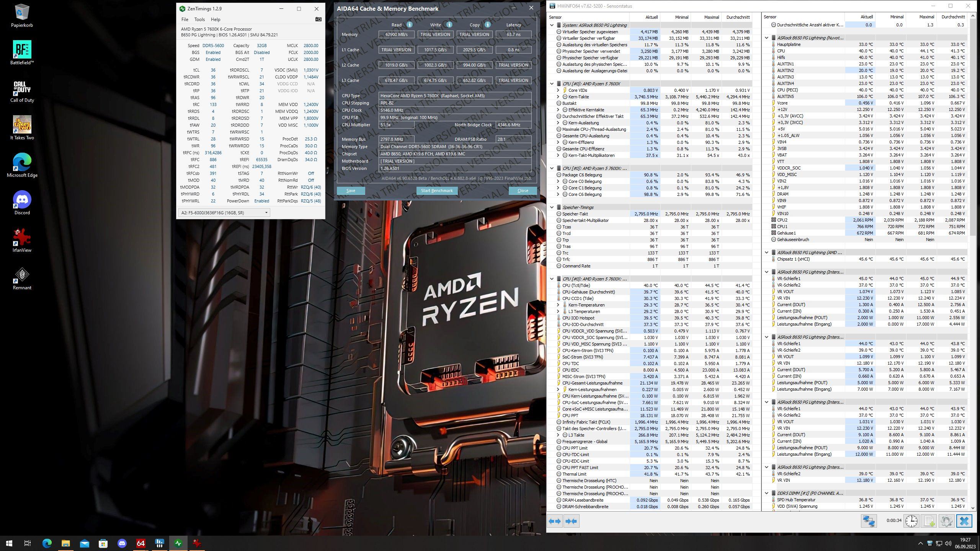This screenshot has width=980, height=551.
Task: Open File Explorer from the taskbar
Action: 65,543
